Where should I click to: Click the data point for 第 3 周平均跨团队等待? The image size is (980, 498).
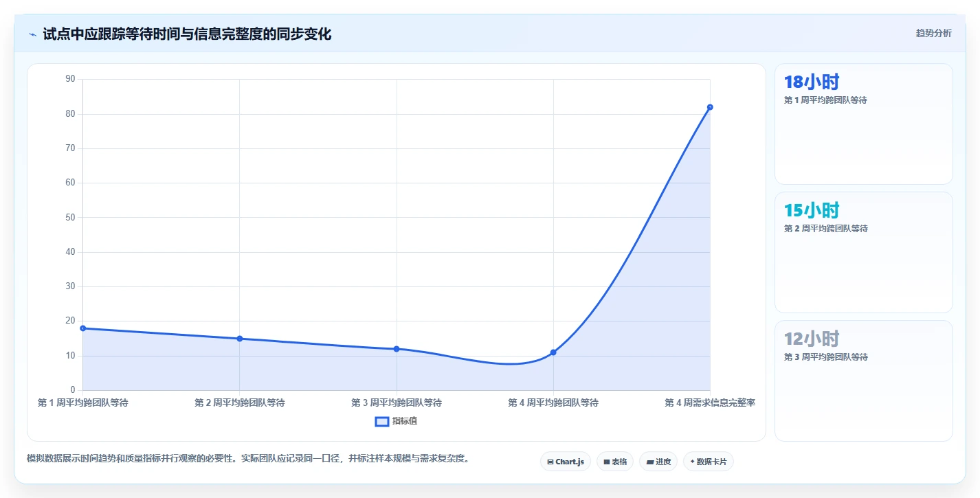point(397,349)
